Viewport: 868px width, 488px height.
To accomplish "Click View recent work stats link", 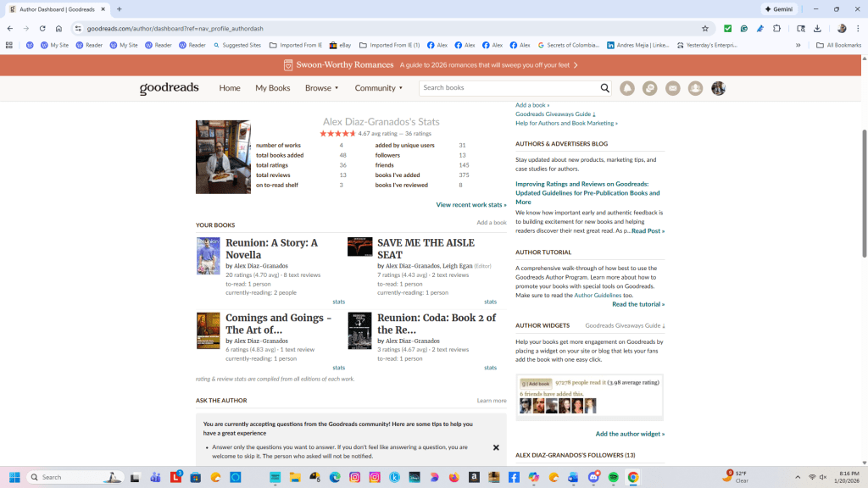I will click(470, 205).
